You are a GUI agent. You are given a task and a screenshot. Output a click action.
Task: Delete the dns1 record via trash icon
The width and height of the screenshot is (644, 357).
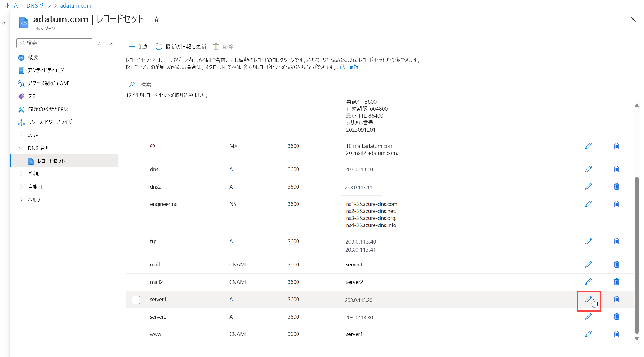[616, 169]
